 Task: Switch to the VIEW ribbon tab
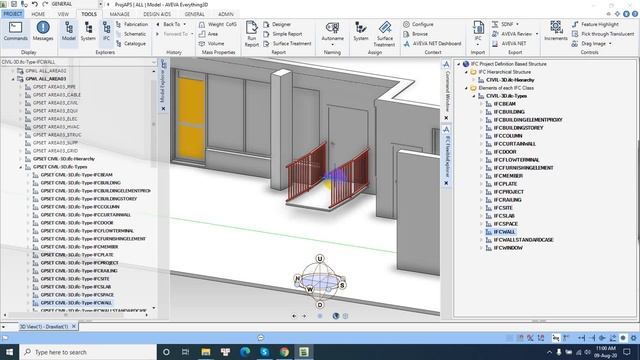[x=63, y=14]
